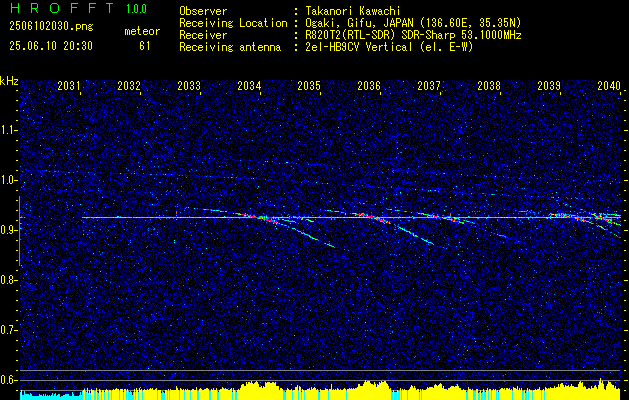The image size is (629, 400).
Task: Click the 2037 time marker
Action: click(429, 85)
